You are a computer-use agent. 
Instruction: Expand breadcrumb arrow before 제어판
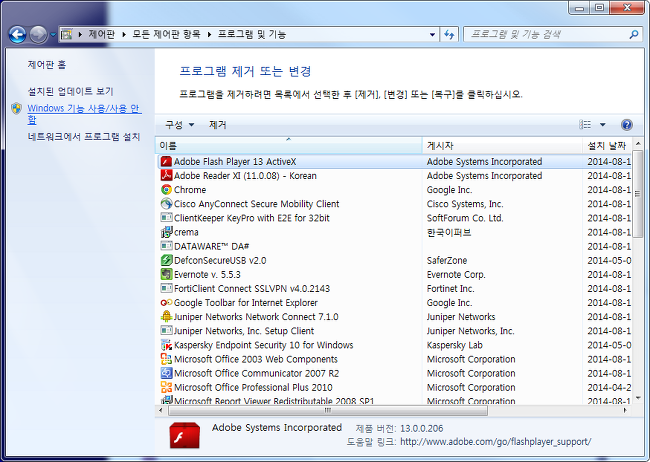[x=80, y=34]
